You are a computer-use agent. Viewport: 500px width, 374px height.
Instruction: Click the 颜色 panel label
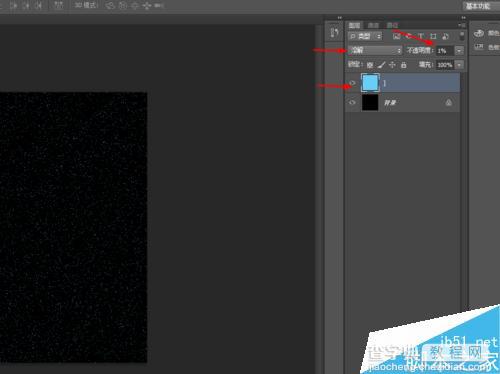pos(494,33)
